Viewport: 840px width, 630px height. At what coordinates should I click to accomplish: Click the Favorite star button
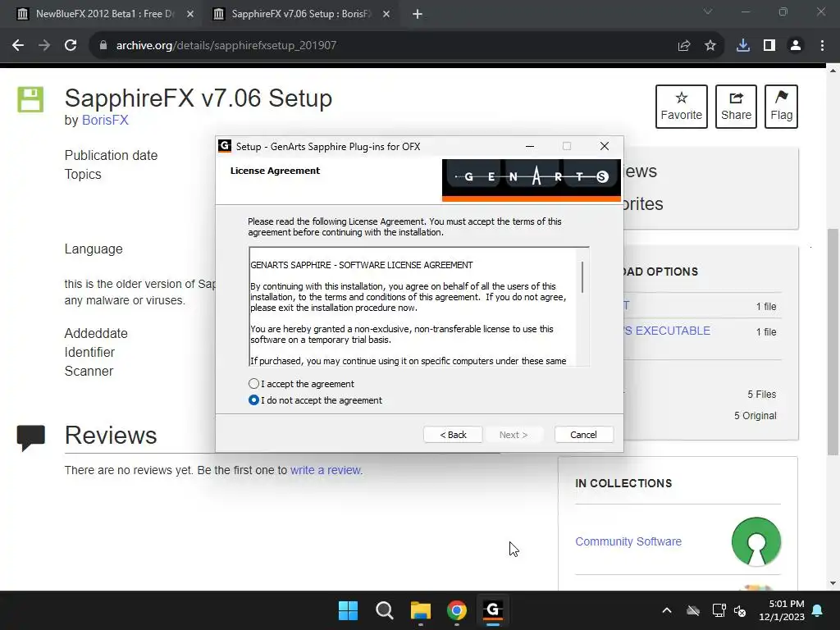pos(682,107)
